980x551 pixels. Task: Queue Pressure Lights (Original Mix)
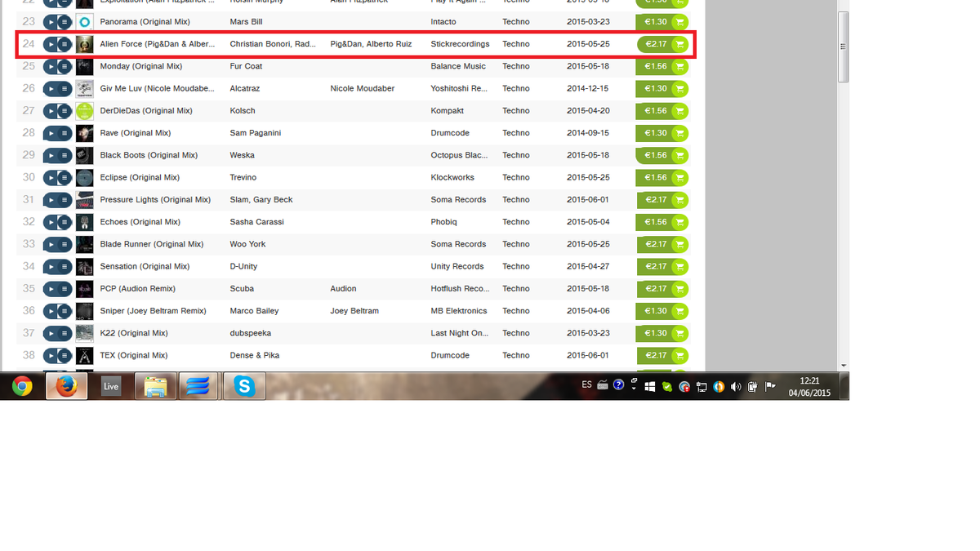[x=65, y=199]
